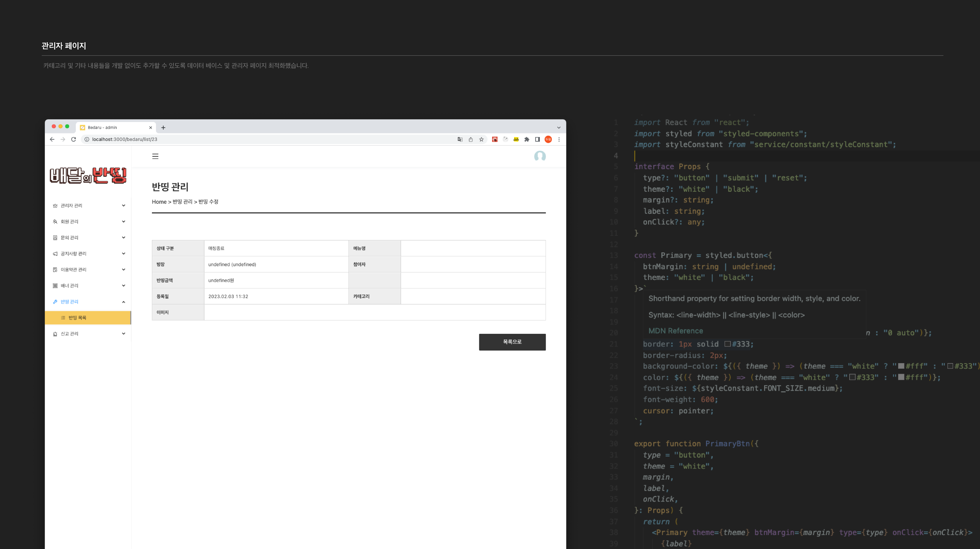The width and height of the screenshot is (980, 549).
Task: Click the 참여자 column label
Action: coord(359,264)
